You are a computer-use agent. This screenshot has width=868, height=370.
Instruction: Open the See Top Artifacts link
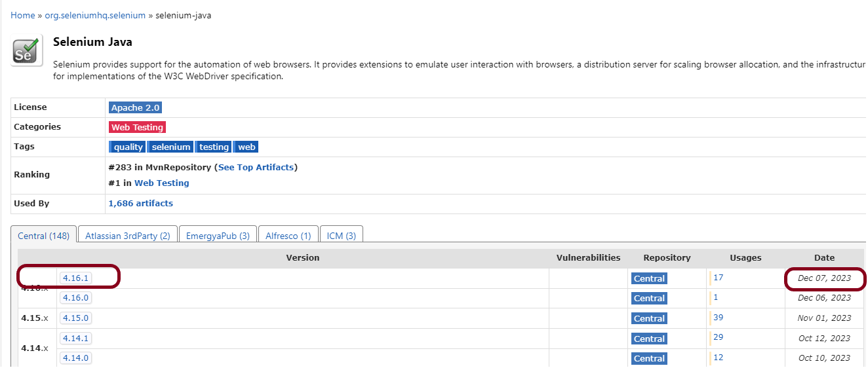click(256, 167)
